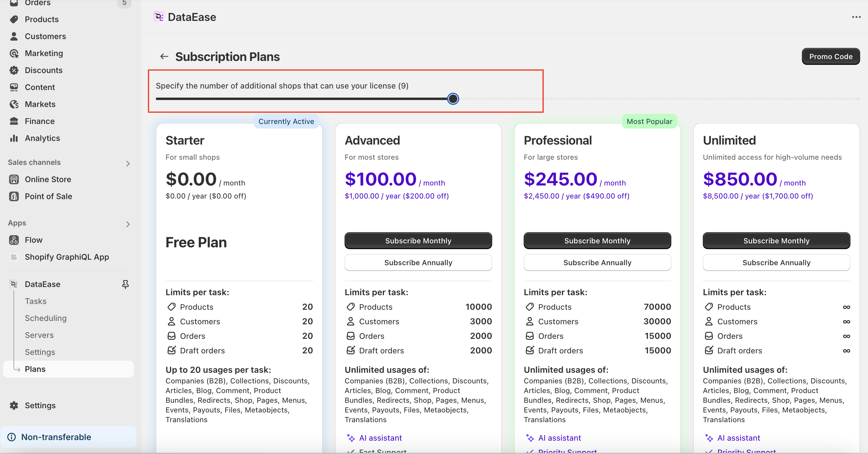Screen dimensions: 868x454
Task: Click the Point of Sale bag icon
Action: pyautogui.click(x=14, y=196)
